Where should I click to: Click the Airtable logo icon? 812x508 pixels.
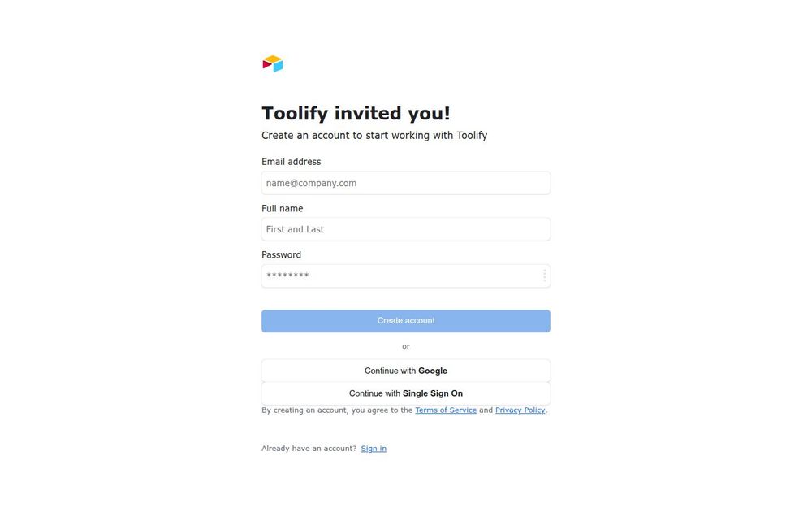pos(273,63)
